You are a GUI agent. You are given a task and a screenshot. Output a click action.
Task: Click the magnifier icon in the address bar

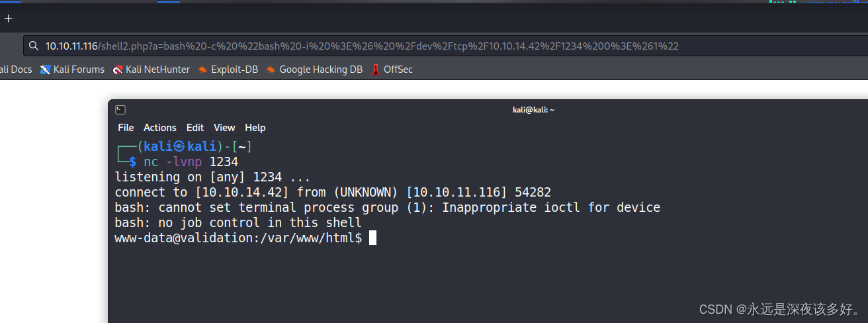click(x=33, y=46)
